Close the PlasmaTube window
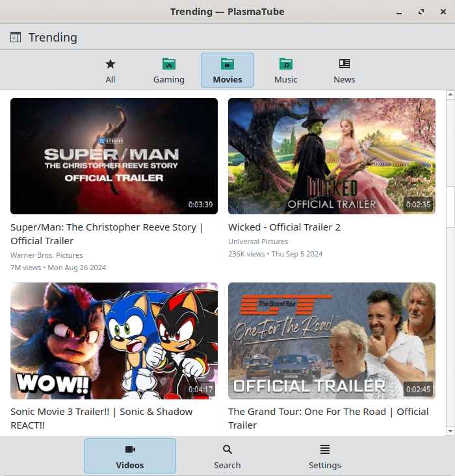The width and height of the screenshot is (455, 476). [x=443, y=12]
